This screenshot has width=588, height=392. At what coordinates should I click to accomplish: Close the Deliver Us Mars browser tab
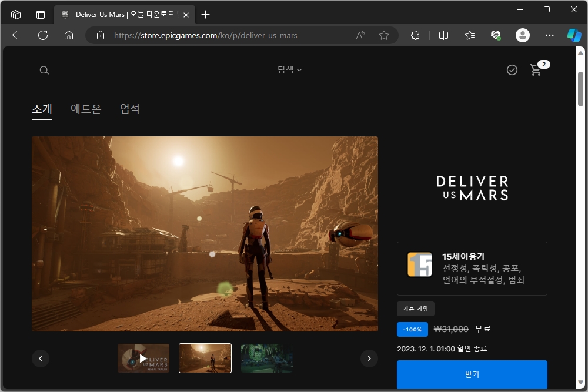click(186, 15)
